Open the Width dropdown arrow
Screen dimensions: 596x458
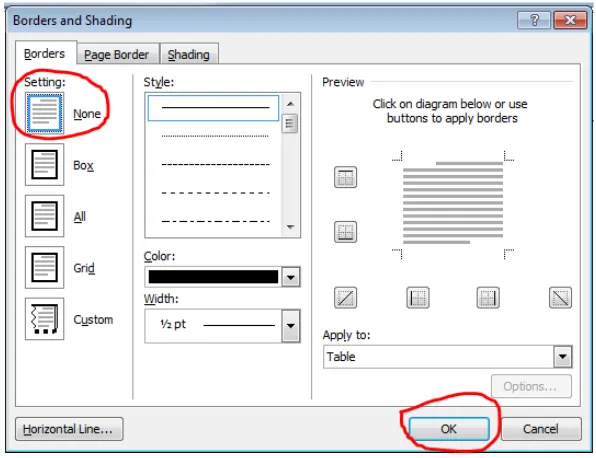[291, 326]
